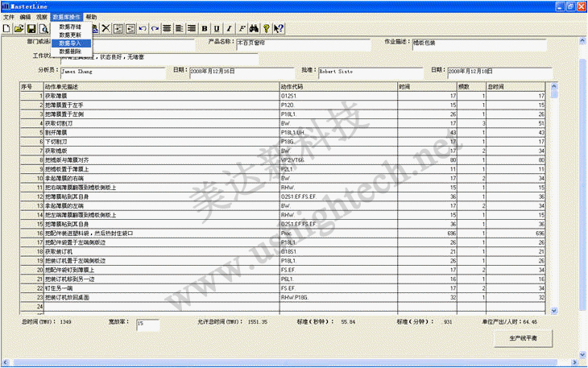Click the Save floppy disk icon

click(x=31, y=28)
